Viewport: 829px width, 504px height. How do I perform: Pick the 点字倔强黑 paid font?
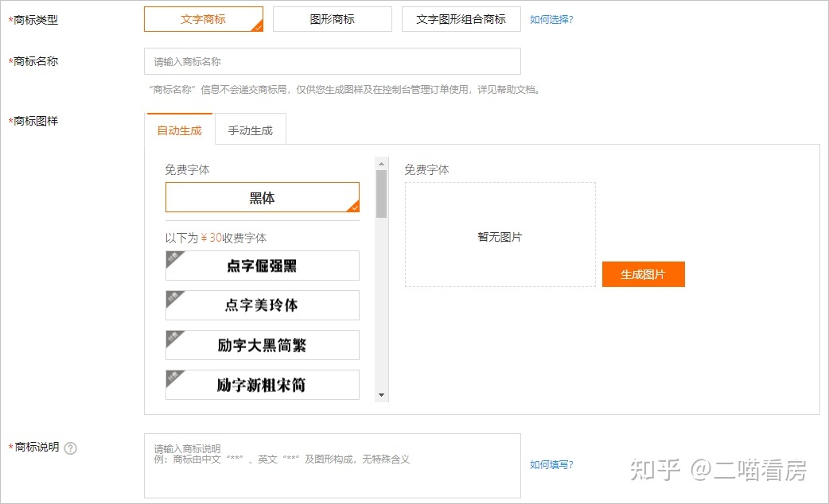click(262, 266)
